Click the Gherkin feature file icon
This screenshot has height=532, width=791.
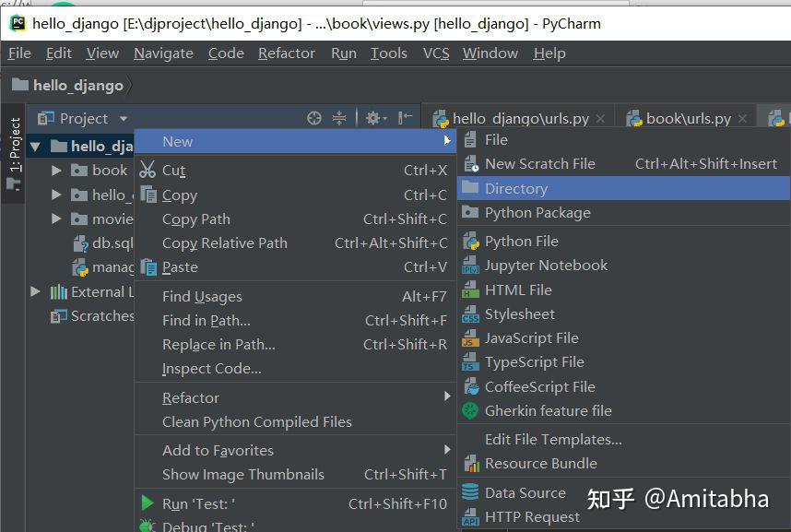470,410
